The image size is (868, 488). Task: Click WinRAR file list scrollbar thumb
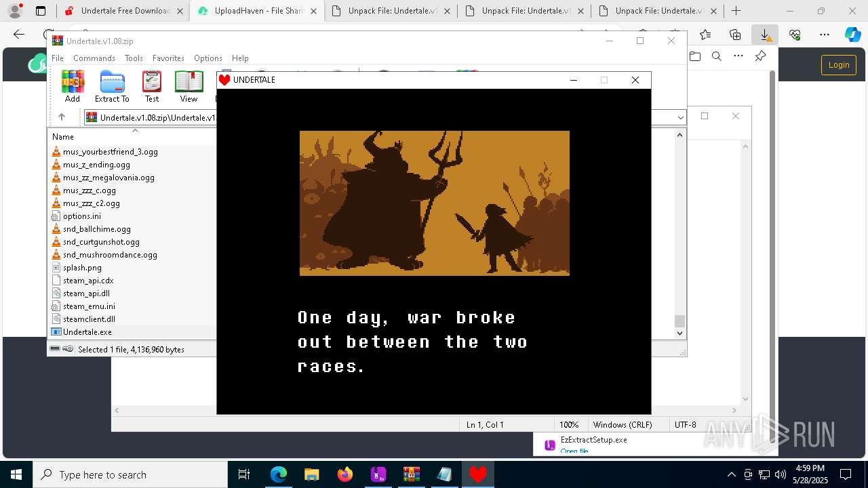coord(680,321)
